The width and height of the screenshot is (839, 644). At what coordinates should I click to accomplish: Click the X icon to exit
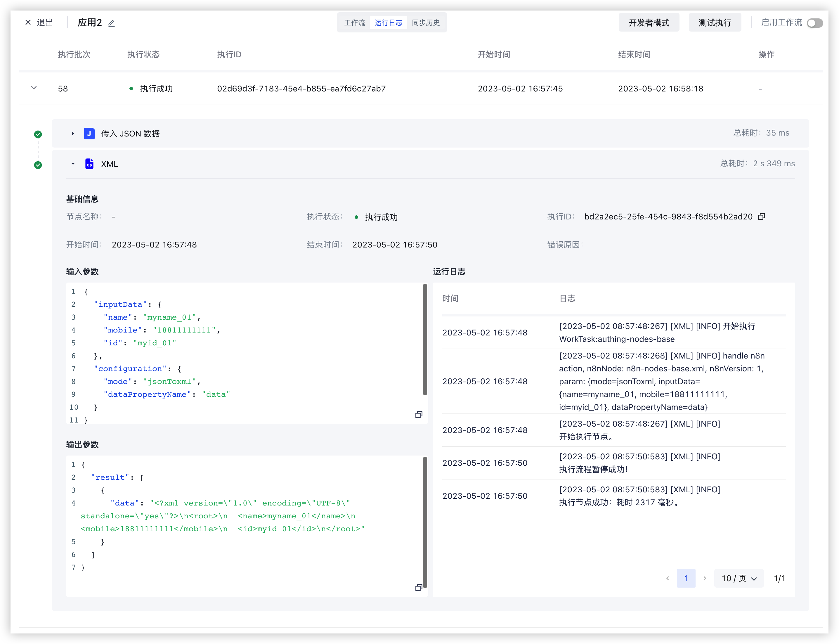click(28, 22)
